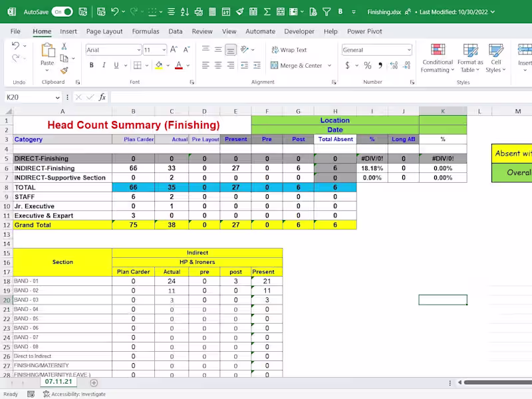Toggle the AutoSave switch
This screenshot has height=399, width=532.
[x=62, y=12]
